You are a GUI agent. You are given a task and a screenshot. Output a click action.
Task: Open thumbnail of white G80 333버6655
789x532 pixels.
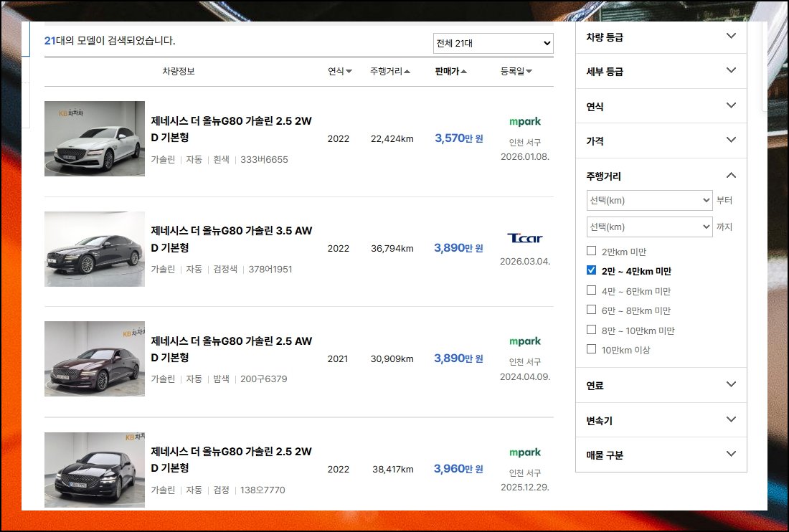point(95,139)
